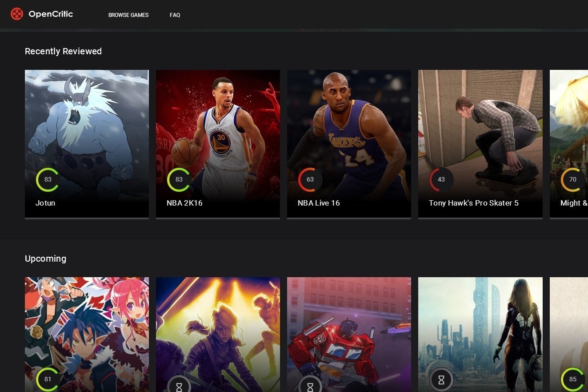Open the Jotun game title
This screenshot has height=392, width=588.
(x=45, y=203)
